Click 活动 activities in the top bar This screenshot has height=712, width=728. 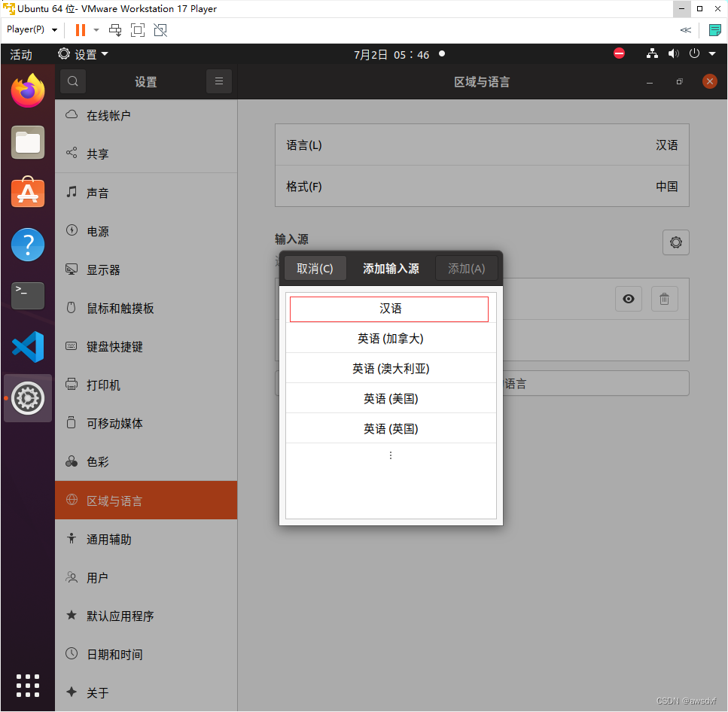(x=21, y=55)
